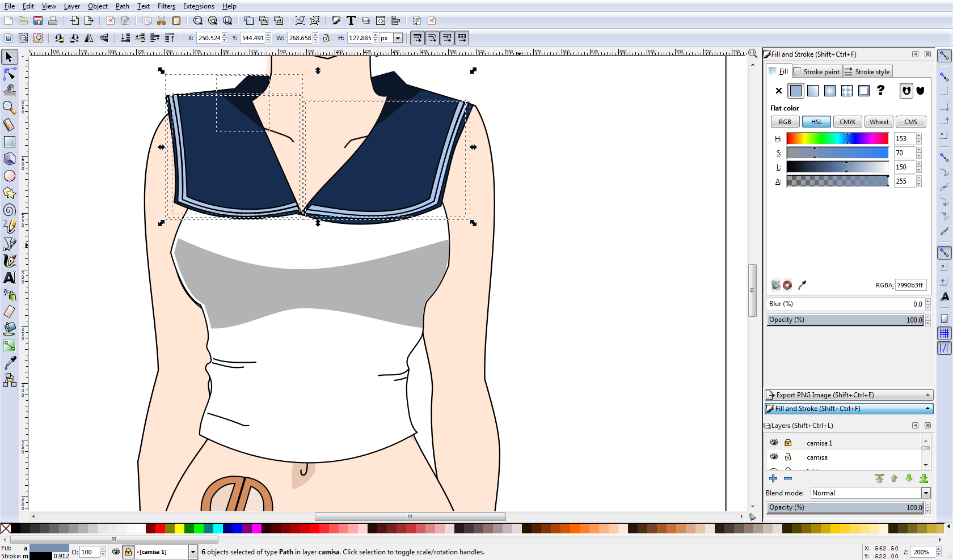Viewport: 953px width, 560px height.
Task: Toggle visibility of camisa 1 layer
Action: pos(774,443)
